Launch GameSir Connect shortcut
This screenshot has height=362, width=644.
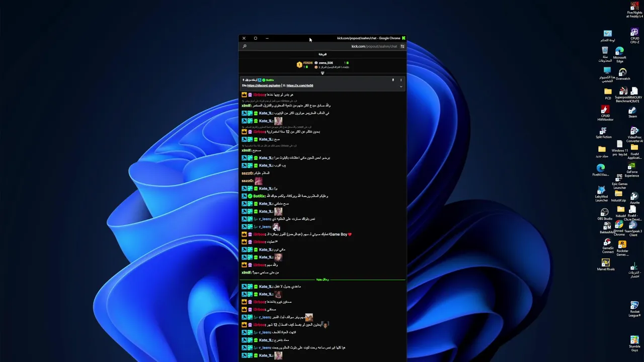pyautogui.click(x=608, y=246)
